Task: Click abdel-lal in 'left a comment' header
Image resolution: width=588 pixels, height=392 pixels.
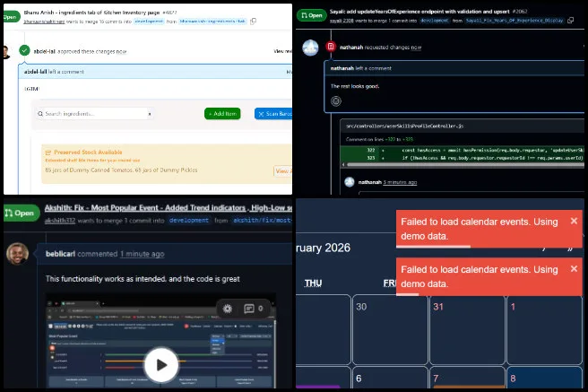Action: pos(35,72)
